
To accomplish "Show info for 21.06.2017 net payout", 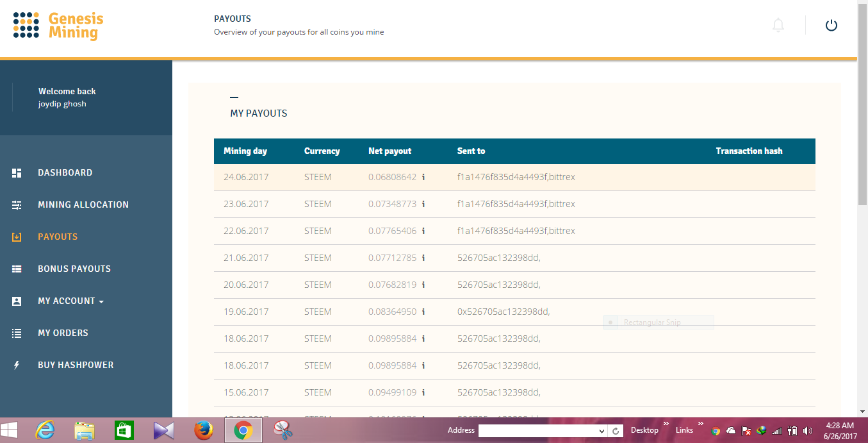I will click(x=423, y=258).
